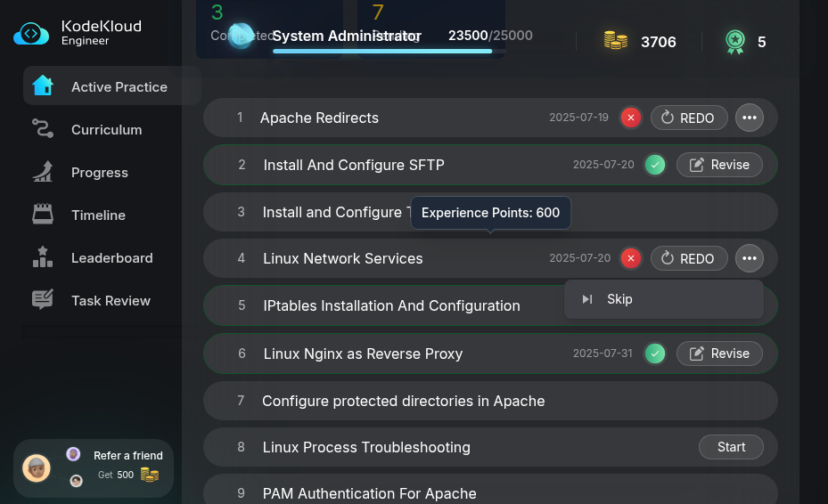Click the green badge icon beside 5
828x504 pixels.
pos(734,41)
